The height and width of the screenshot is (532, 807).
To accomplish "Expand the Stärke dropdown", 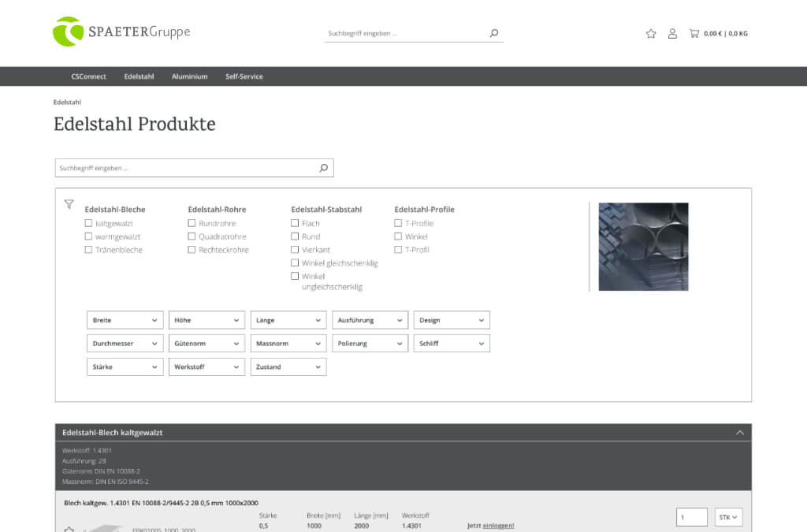I will tap(125, 366).
